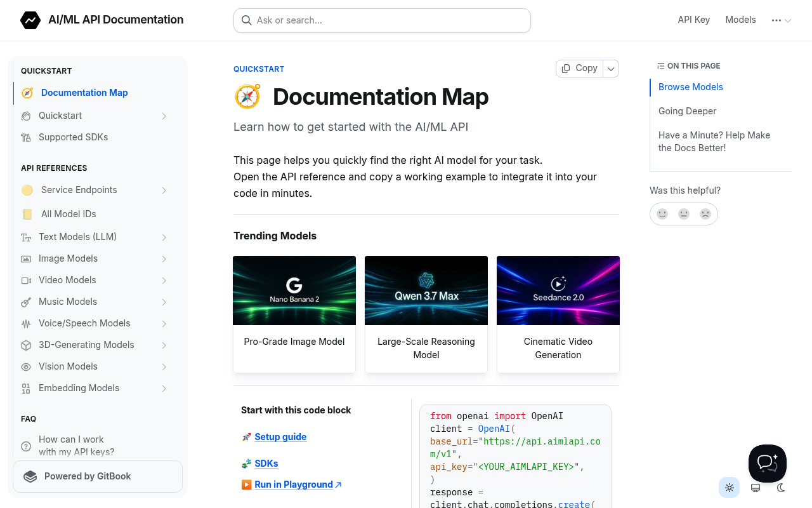Open the AI chat assistant bubble

(x=768, y=464)
